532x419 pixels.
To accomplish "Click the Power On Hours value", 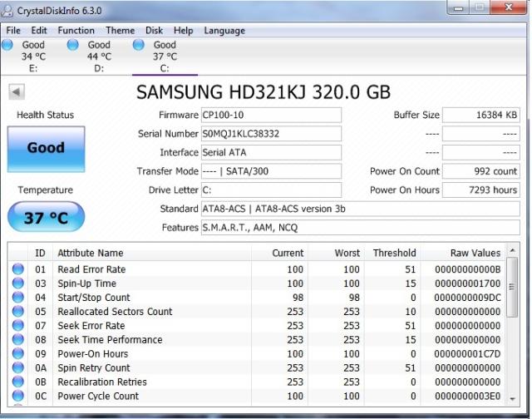I will pos(481,190).
